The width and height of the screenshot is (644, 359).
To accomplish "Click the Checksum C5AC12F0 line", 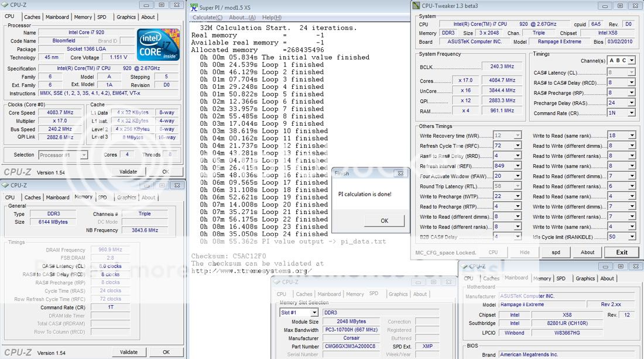I will click(x=228, y=256).
